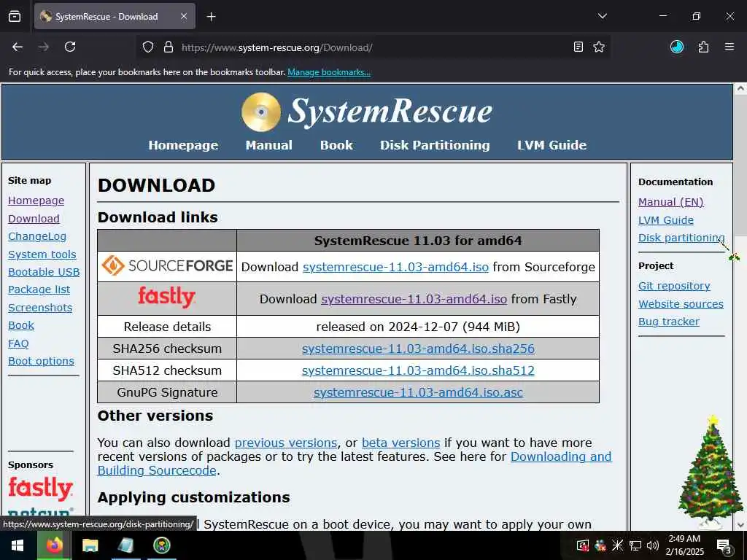Click the tracking protection shield icon
The image size is (747, 560).
pos(148,47)
